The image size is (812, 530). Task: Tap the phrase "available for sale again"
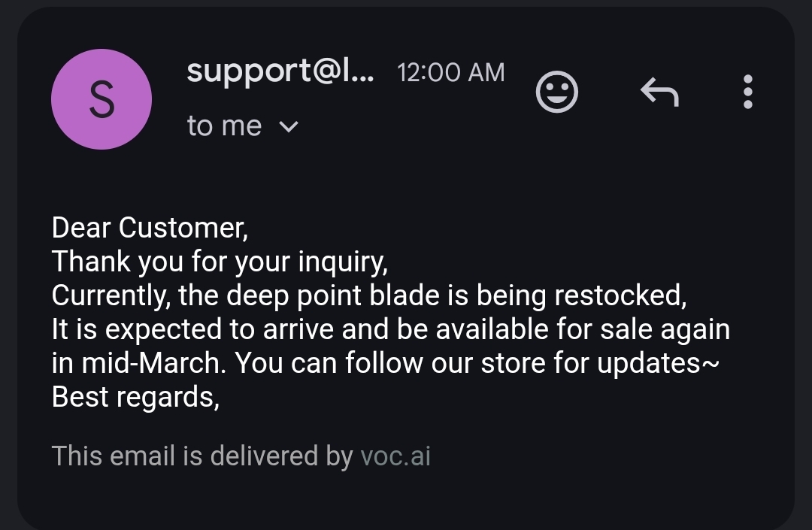[583, 329]
